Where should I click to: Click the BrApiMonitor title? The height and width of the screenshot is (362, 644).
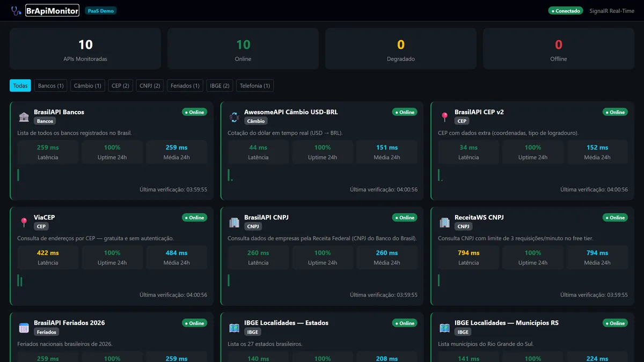point(52,10)
